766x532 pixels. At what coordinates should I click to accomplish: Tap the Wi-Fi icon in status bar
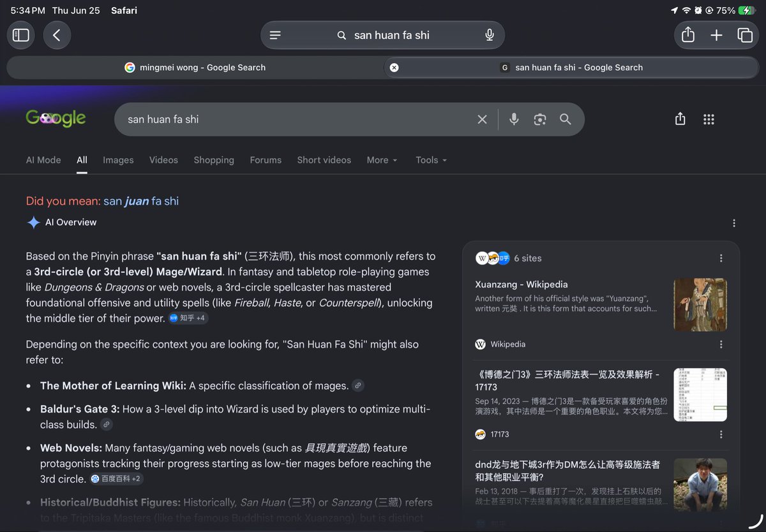[x=686, y=10]
